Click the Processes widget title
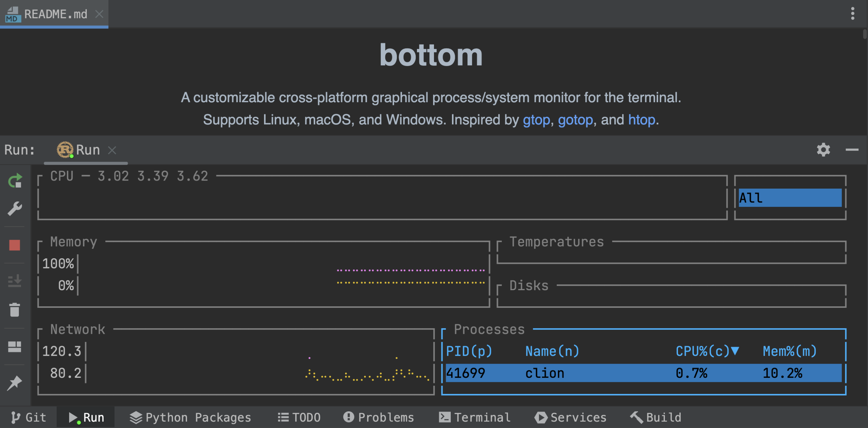Viewport: 868px width, 428px height. point(489,329)
